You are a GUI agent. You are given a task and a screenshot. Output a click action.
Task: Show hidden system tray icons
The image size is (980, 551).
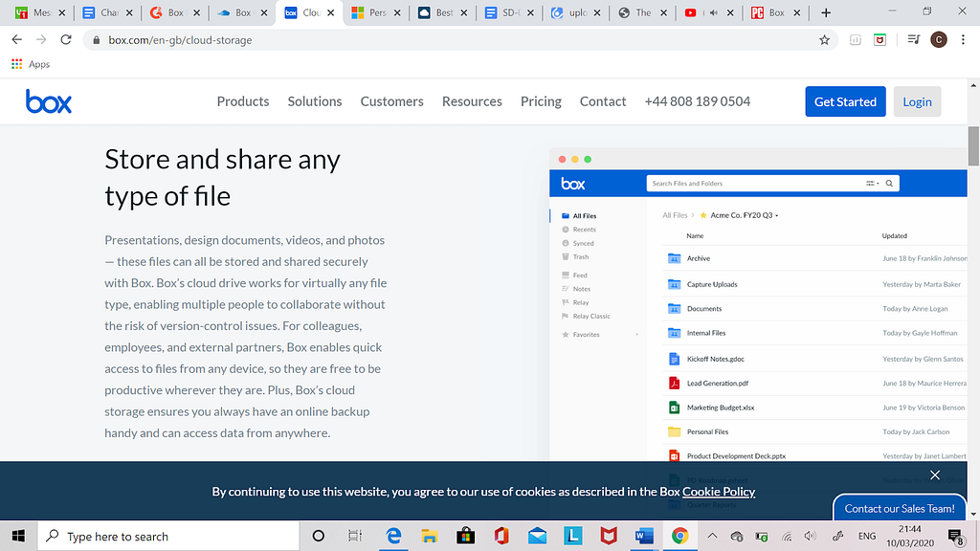coord(712,536)
